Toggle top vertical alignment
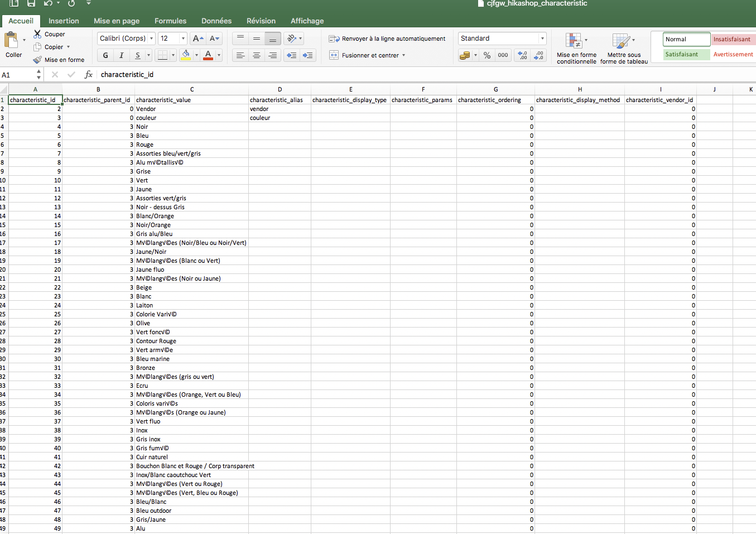This screenshot has width=756, height=534. point(240,39)
